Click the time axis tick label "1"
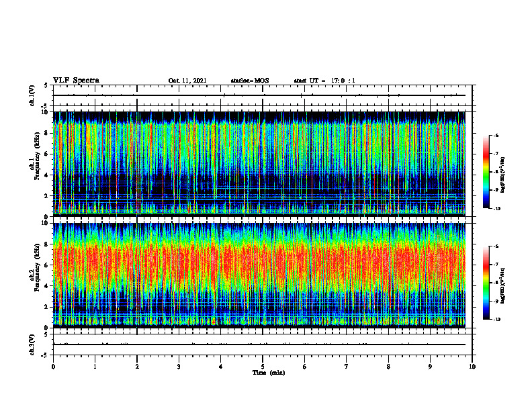 95,367
